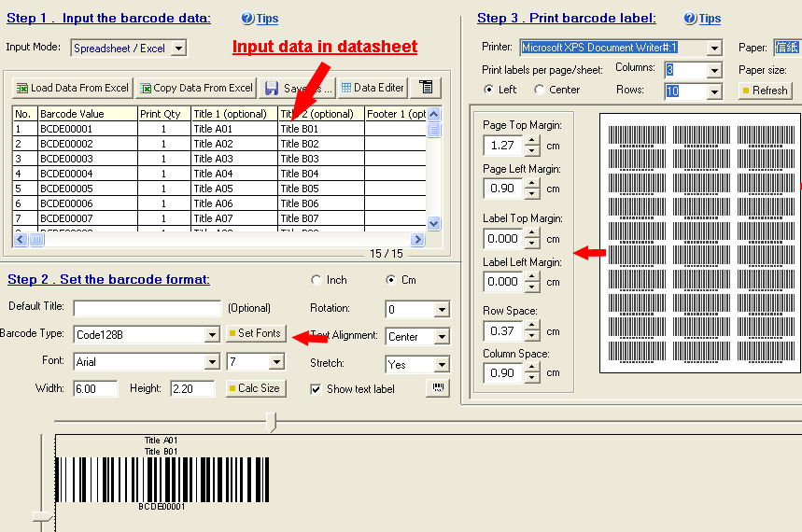
Task: Expand the Font name dropdown
Action: 212,362
